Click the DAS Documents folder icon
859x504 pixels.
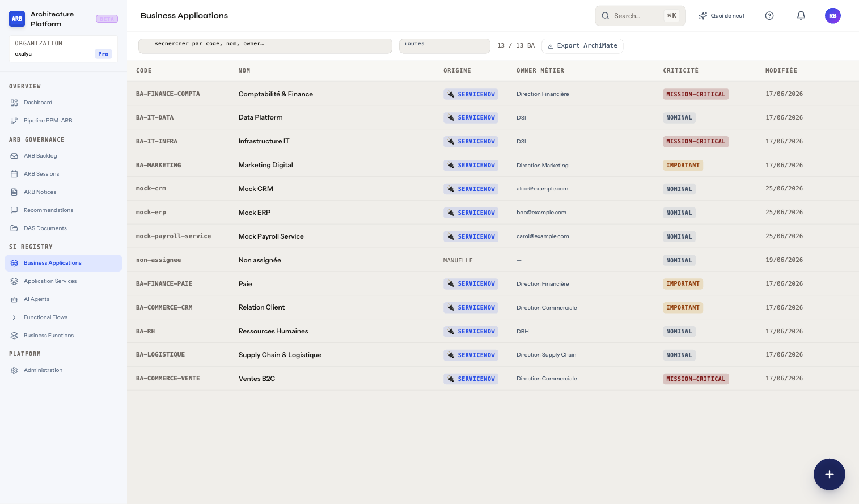14,228
